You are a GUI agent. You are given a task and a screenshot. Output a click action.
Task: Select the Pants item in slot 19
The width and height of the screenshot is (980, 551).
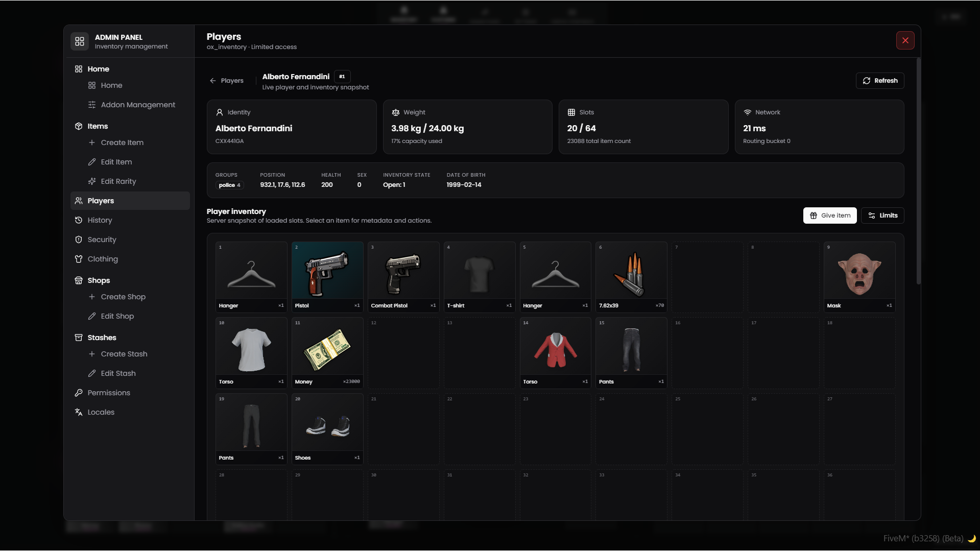coord(251,428)
